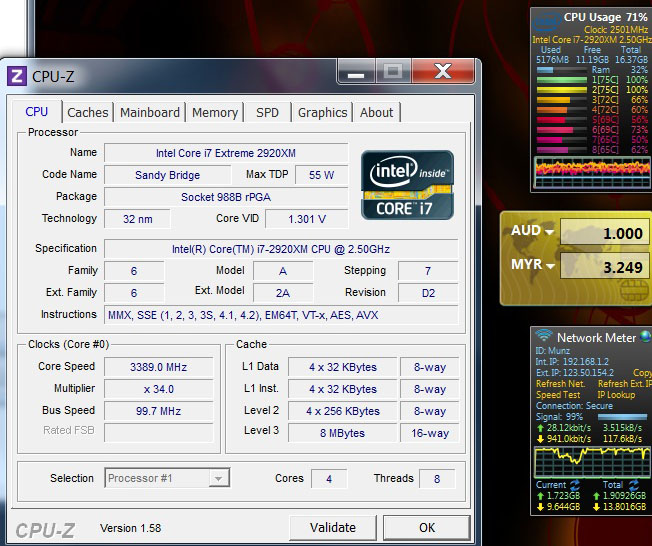Click the Max TDP value 55 W
The width and height of the screenshot is (652, 546).
tap(321, 175)
